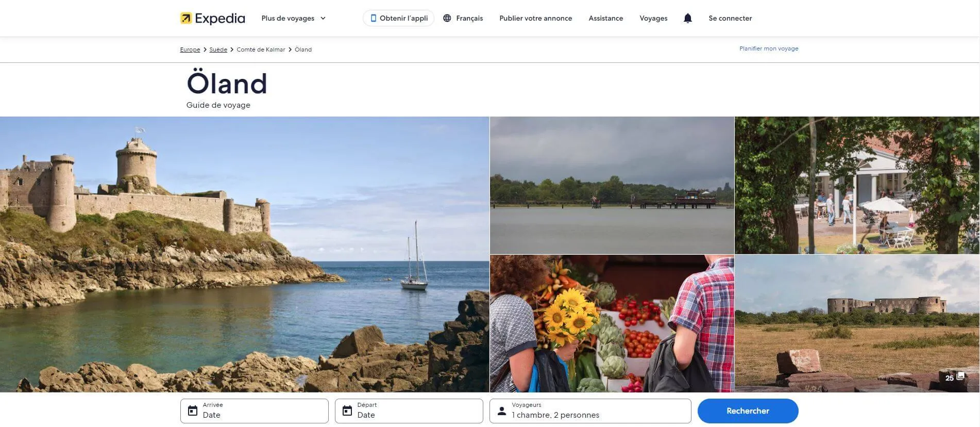980x427 pixels.
Task: Click the phone icon in Obtenir l'appli
Action: (x=373, y=19)
